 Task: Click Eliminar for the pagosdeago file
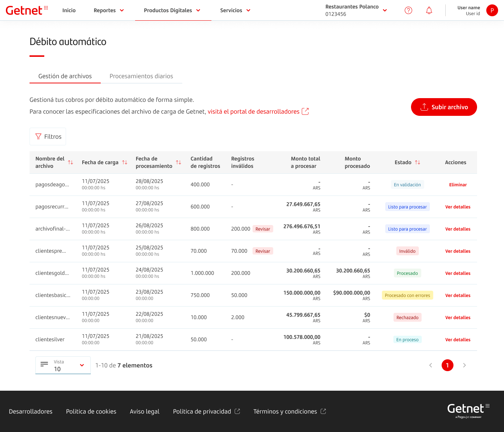point(458,185)
